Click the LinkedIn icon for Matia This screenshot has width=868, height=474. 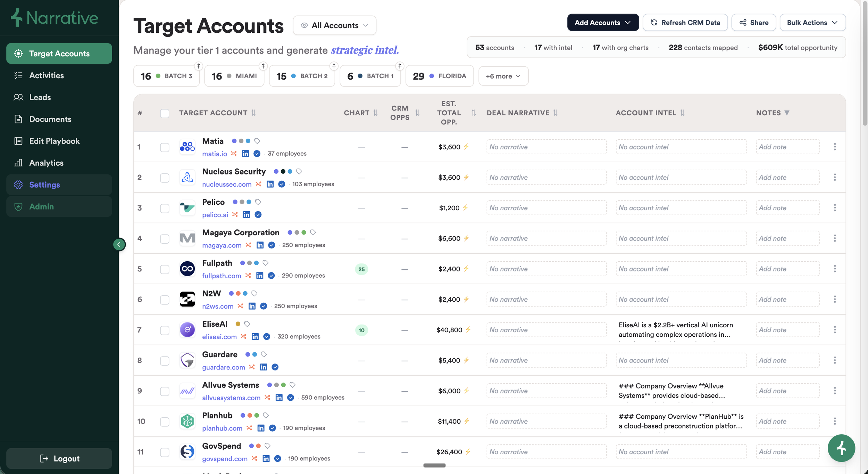(x=245, y=154)
